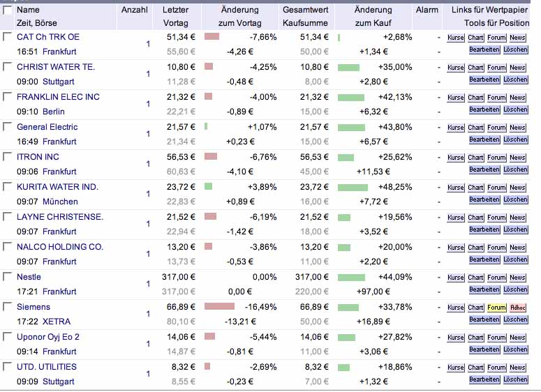The height and width of the screenshot is (392, 541).
Task: Click Löschen for KURITA WATER IND.
Action: tap(516, 199)
